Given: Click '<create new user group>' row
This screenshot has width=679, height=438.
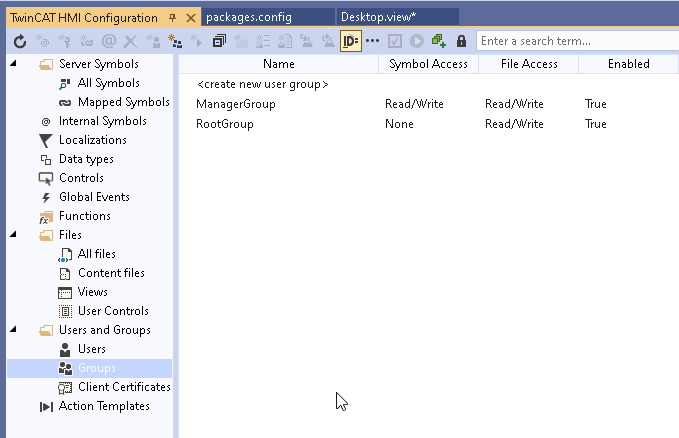Looking at the screenshot, I should (x=262, y=84).
